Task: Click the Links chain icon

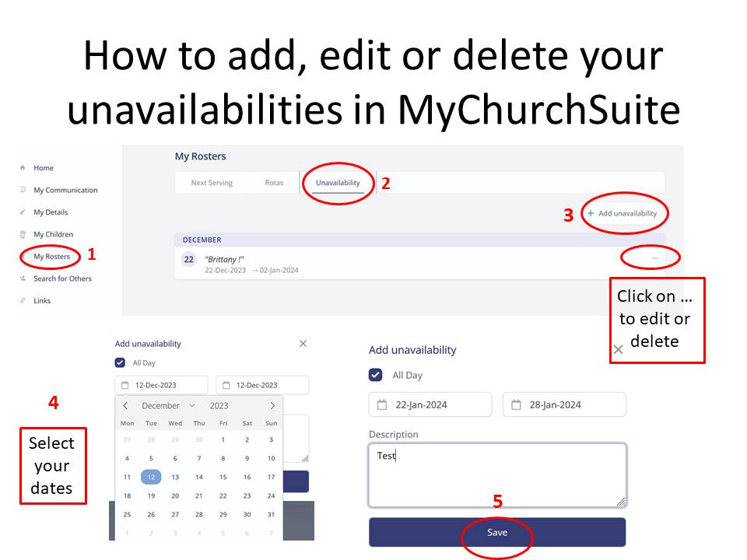Action: tap(23, 300)
